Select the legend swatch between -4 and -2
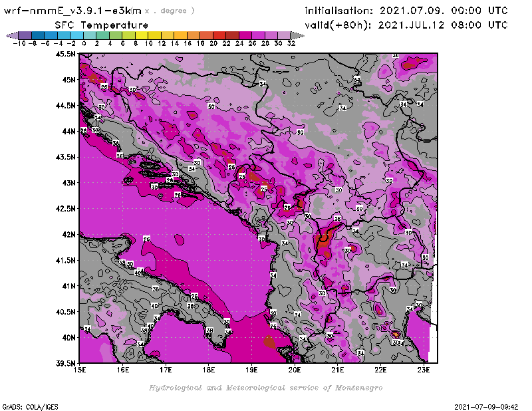This screenshot has width=532, height=411. 64,35
